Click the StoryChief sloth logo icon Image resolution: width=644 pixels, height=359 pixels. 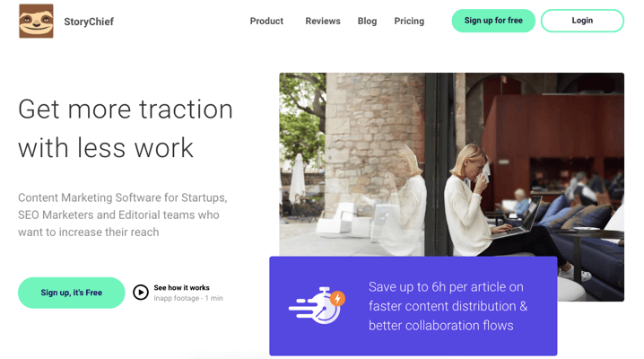tap(36, 21)
